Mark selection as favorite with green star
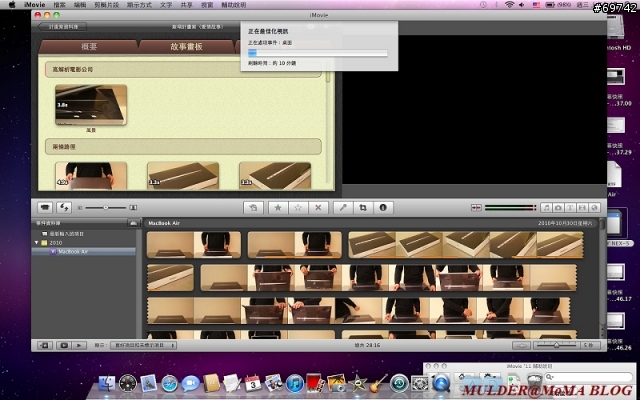Screen dimensions: 640x400 [x=278, y=207]
